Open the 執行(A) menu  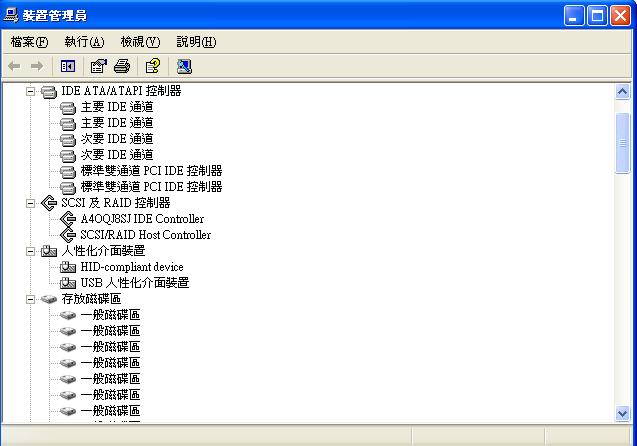(x=84, y=42)
